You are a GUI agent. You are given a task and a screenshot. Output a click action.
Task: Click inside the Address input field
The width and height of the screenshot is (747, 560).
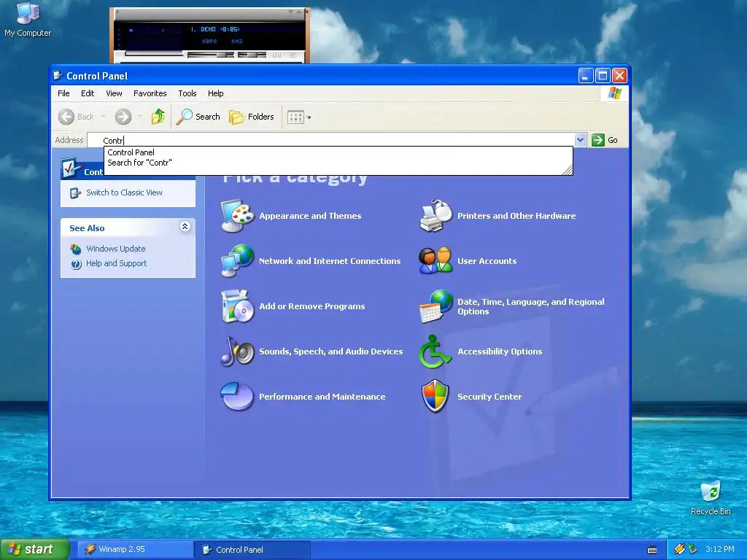click(332, 140)
